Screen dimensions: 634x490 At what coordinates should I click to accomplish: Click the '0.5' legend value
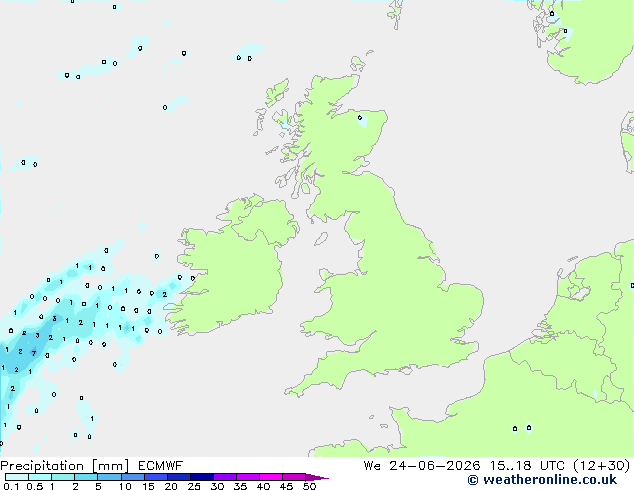[34, 486]
